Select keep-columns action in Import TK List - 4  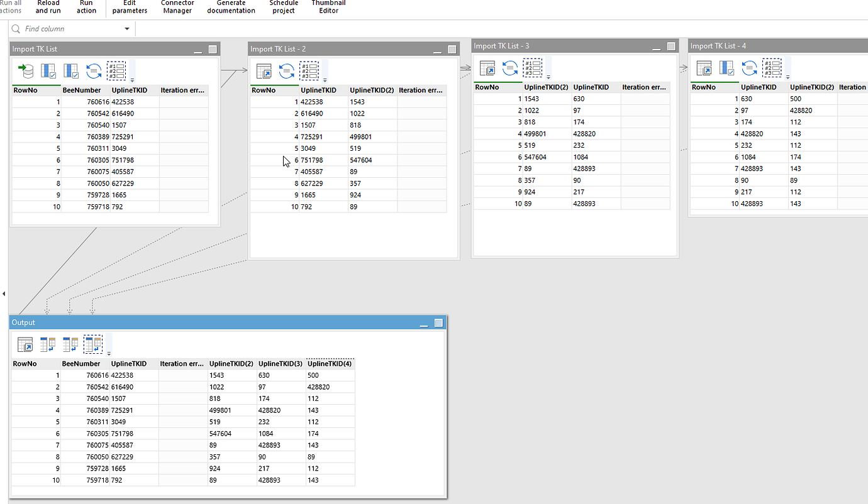tap(727, 68)
